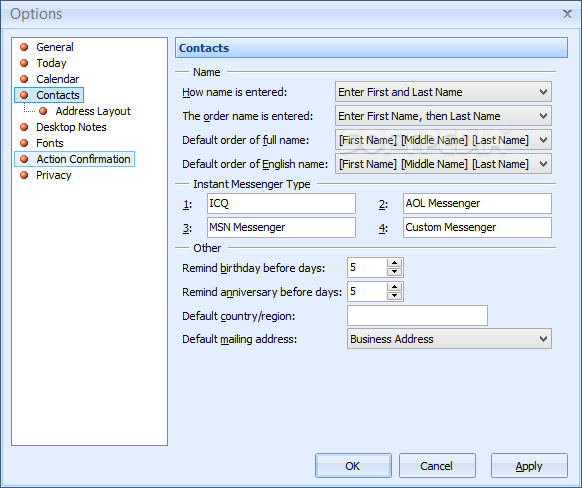Select the Privacy options page
The image size is (582, 488).
point(53,175)
